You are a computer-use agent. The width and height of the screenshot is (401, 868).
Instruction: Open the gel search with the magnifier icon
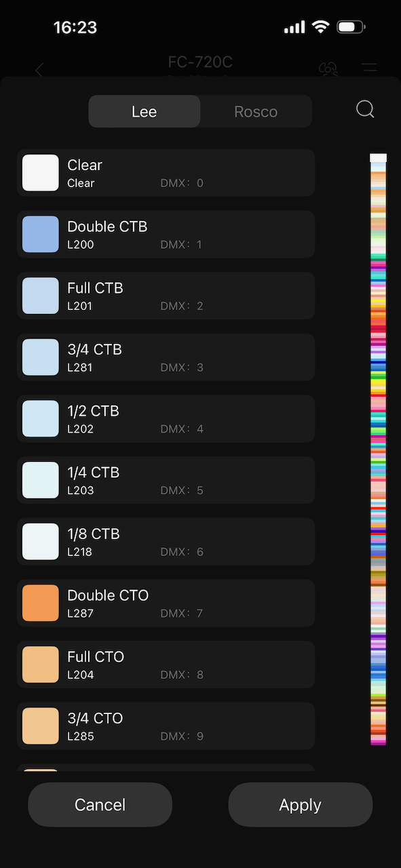tap(364, 109)
